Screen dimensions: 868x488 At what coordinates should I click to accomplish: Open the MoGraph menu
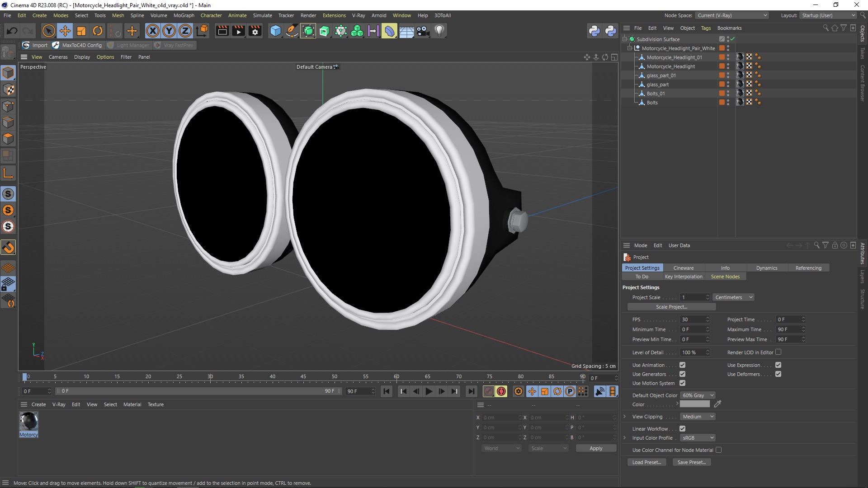[x=184, y=15]
